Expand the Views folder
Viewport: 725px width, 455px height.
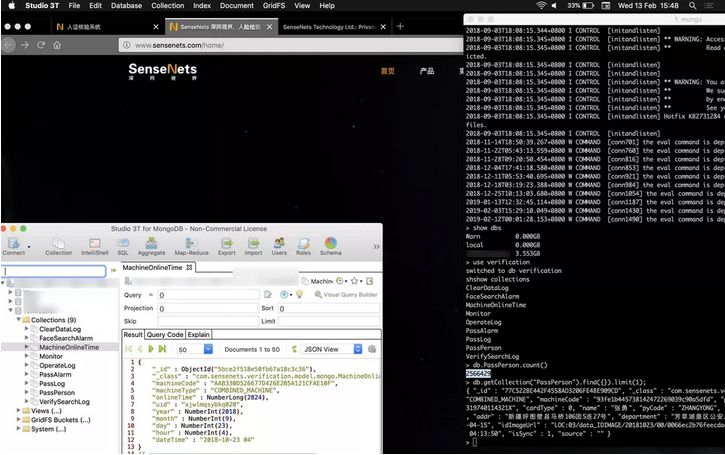[19, 411]
